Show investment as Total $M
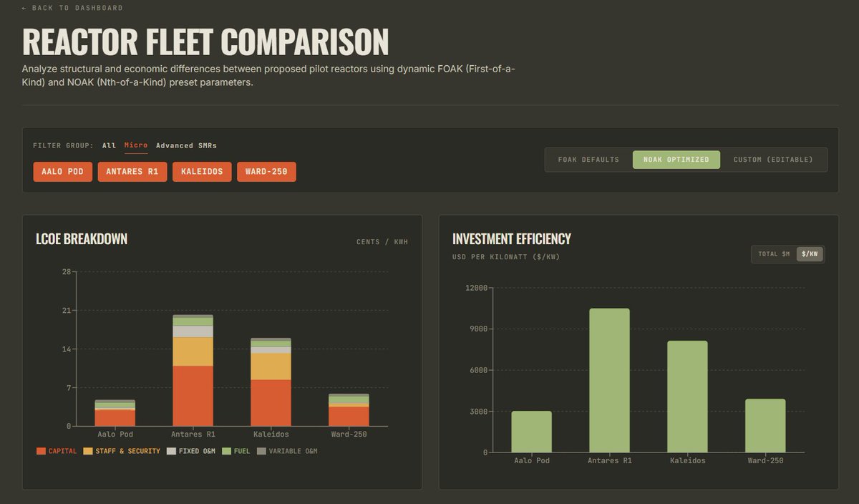This screenshot has height=504, width=859. click(775, 254)
